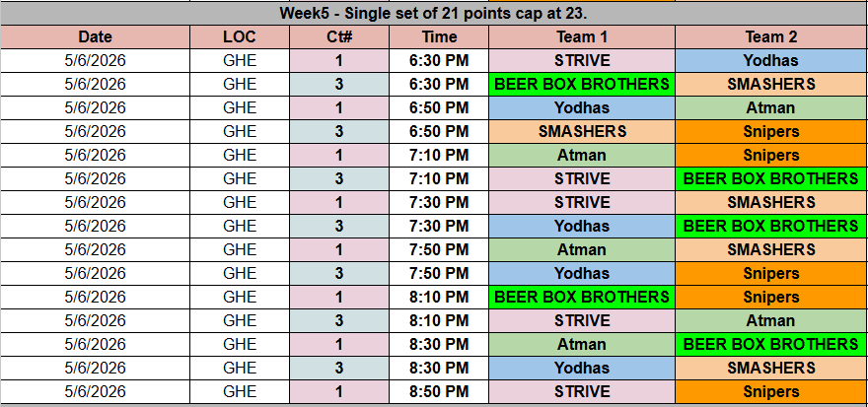Select the SMASHERS Team 1 cell at 6:50 PM
The image size is (868, 407).
pos(581,131)
